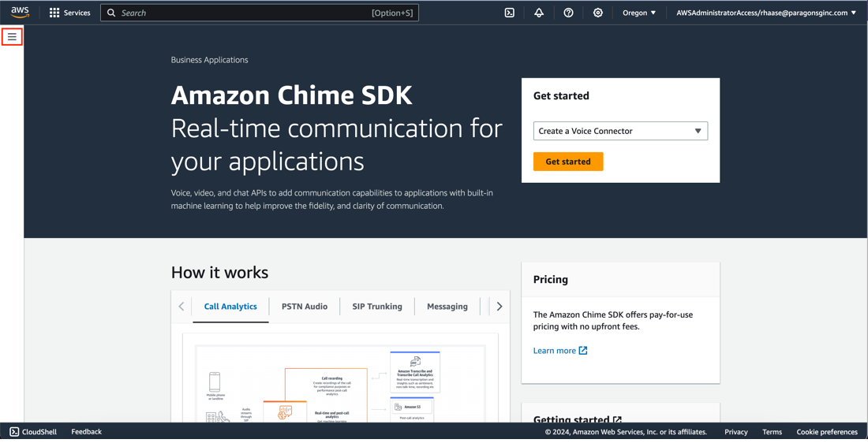Click the magnifier icon in Search
This screenshot has height=443, width=868.
tap(111, 13)
